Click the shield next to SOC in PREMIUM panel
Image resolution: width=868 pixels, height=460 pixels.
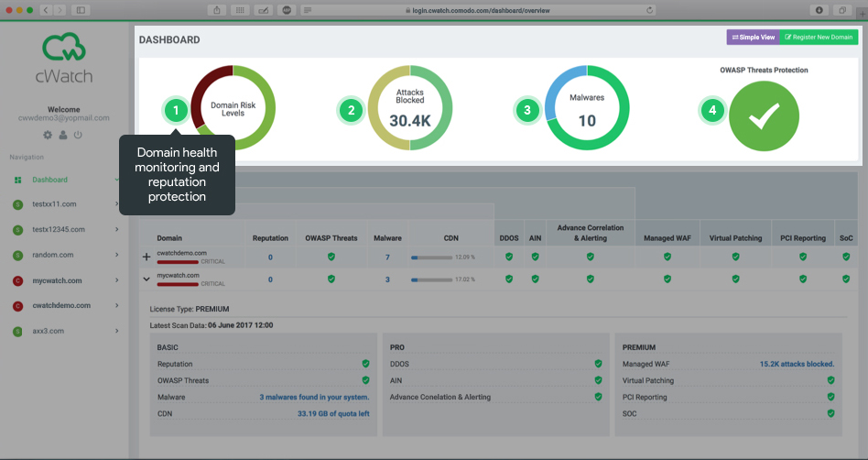pyautogui.click(x=830, y=413)
